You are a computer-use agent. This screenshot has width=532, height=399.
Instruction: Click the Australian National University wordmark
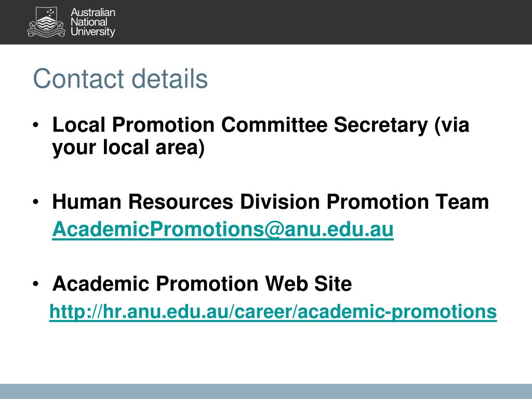[x=93, y=22]
